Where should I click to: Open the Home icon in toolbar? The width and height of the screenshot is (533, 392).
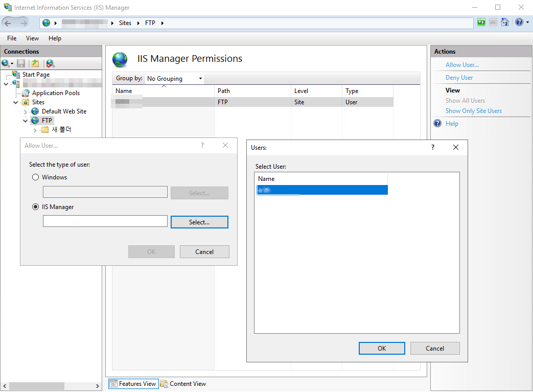click(505, 22)
